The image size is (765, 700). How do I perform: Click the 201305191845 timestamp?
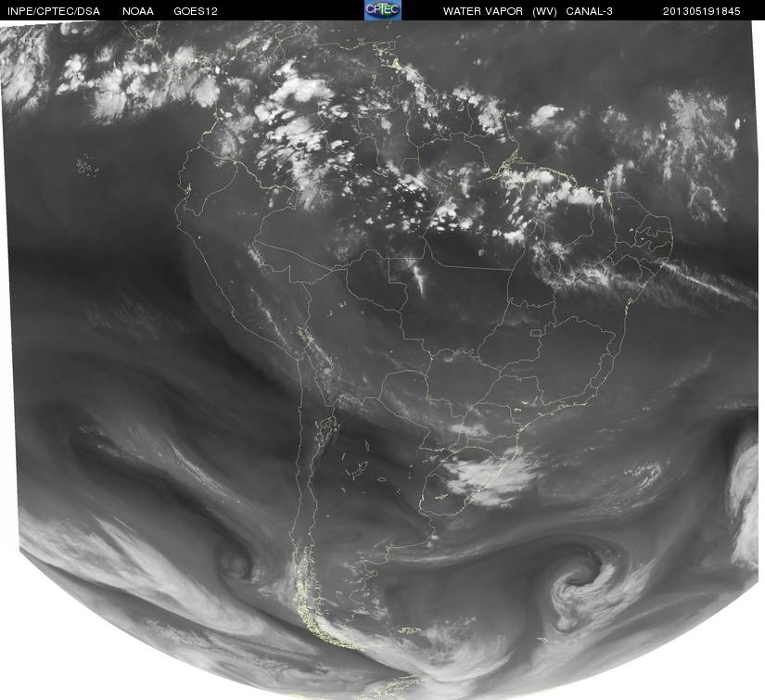[x=702, y=11]
